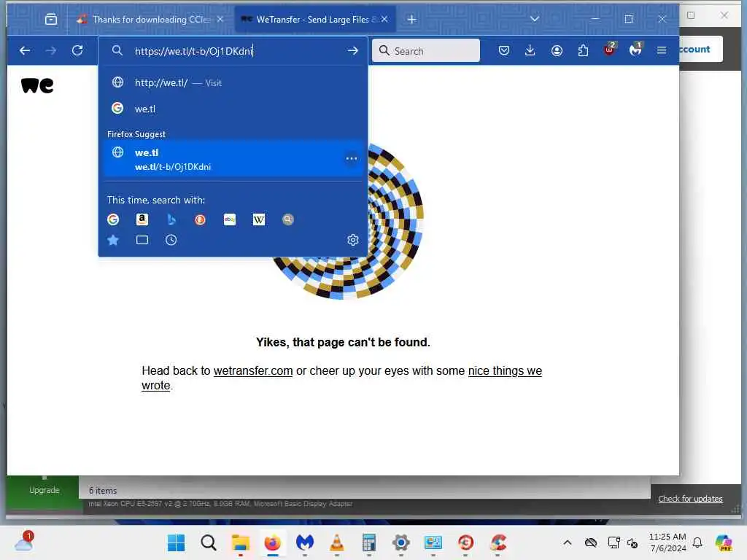Reload the current page
Screen dimensions: 747x560
(x=77, y=50)
